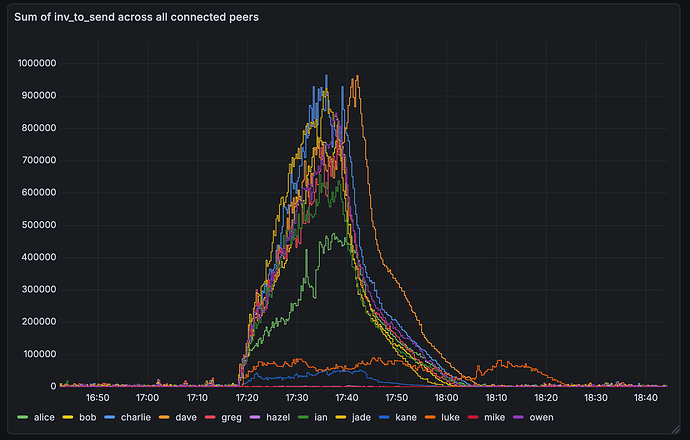Open the panel menu from the title
690x440 pixels.
(x=137, y=17)
